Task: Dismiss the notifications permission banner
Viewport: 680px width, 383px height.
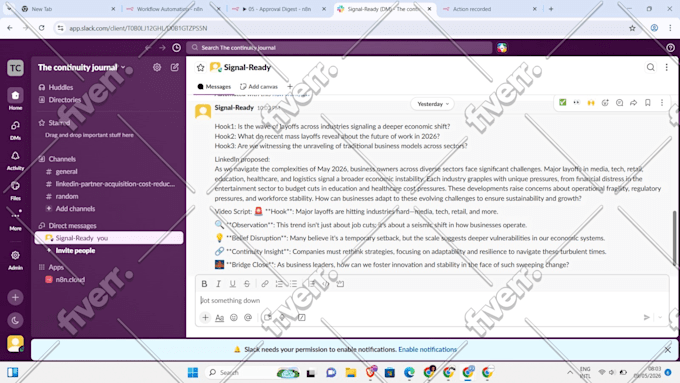Action: point(667,350)
